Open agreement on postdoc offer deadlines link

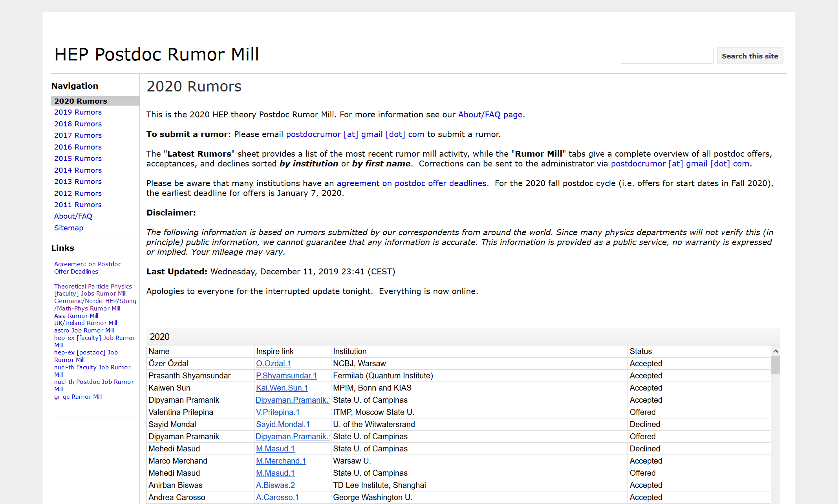pos(412,183)
